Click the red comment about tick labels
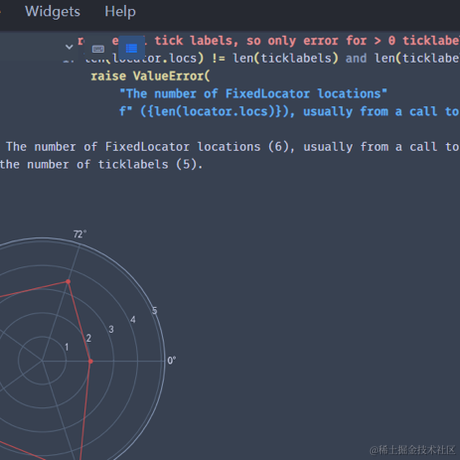This screenshot has height=460, width=460. pyautogui.click(x=268, y=41)
